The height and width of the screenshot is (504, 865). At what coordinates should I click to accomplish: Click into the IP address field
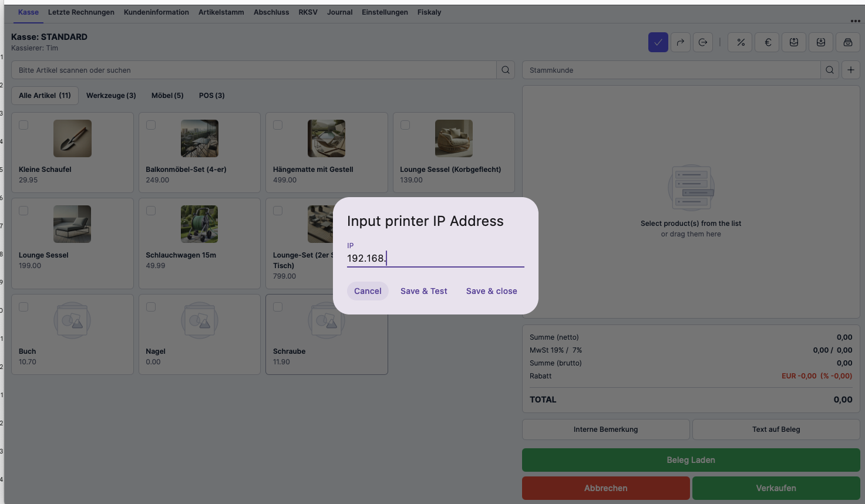[x=435, y=258]
